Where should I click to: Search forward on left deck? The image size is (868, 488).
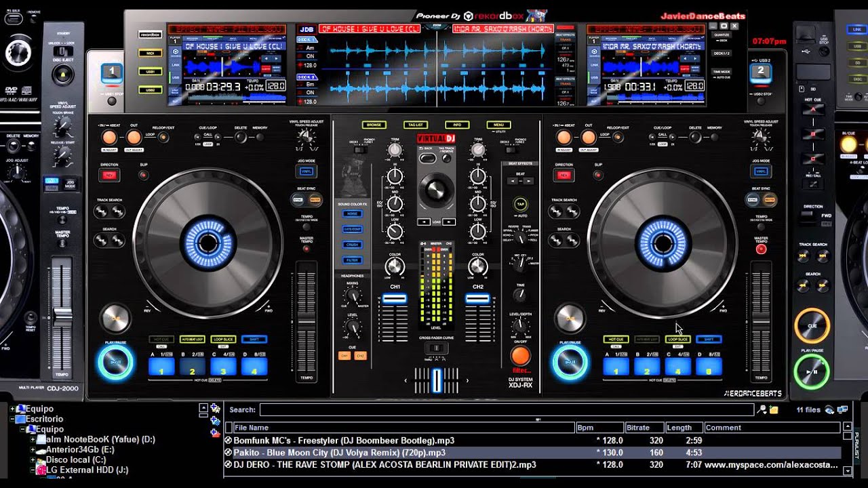[119, 241]
